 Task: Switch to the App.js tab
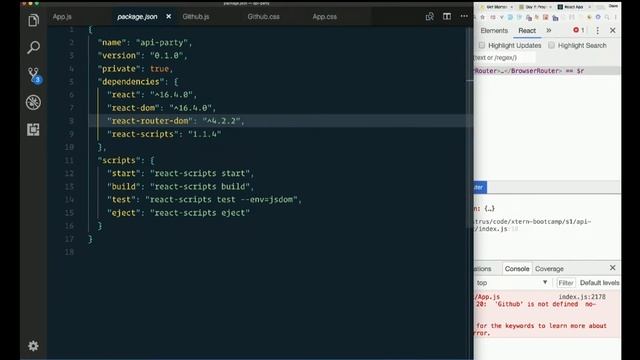point(62,17)
